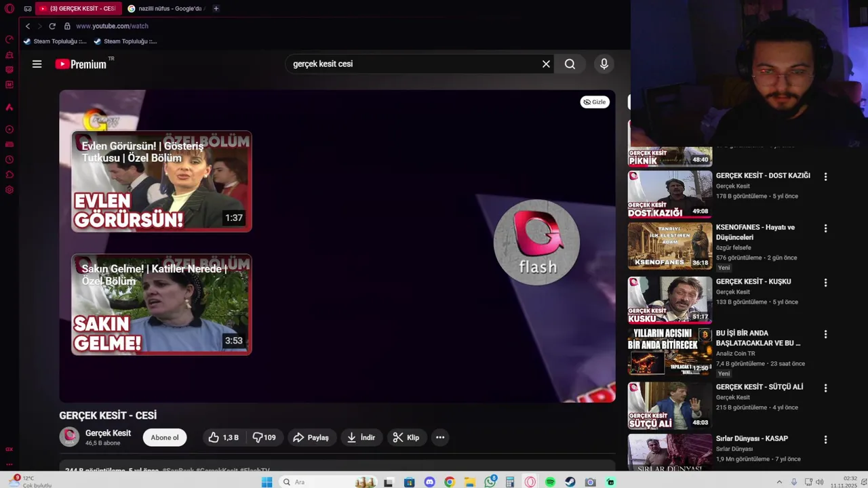Open Spotify from the taskbar
Screen dimensions: 868x488
(x=550, y=482)
